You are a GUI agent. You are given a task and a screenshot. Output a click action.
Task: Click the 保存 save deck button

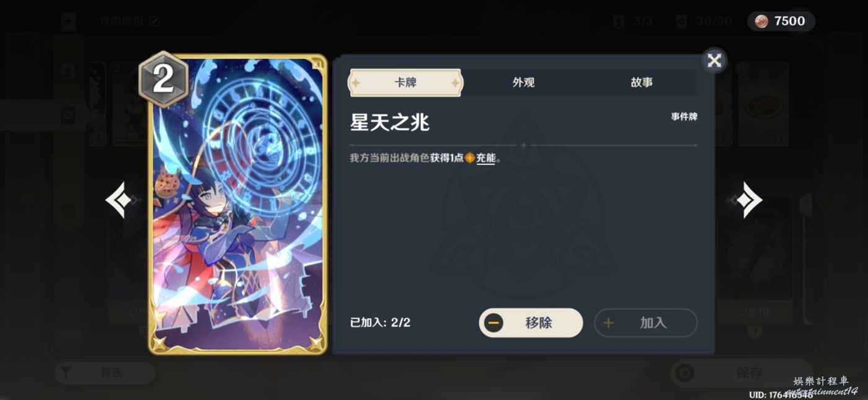coord(742,373)
